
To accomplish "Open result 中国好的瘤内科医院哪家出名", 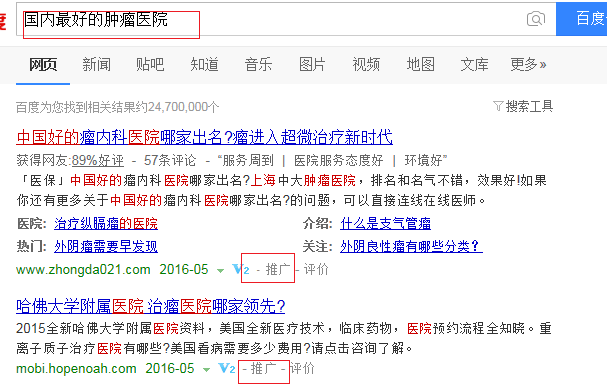I will (204, 137).
